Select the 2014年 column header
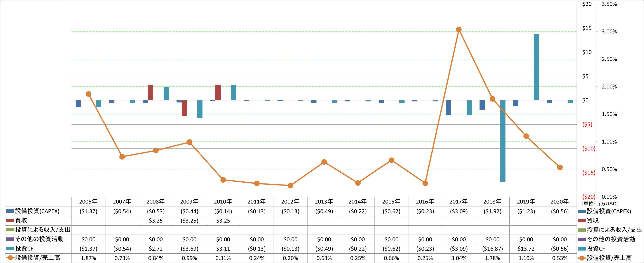 coord(358,201)
